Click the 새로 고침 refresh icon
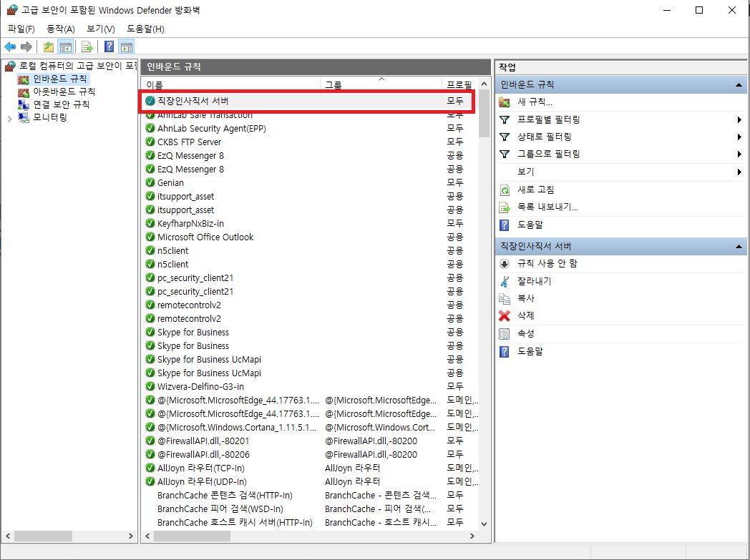Screen dimensions: 750x560 504,190
